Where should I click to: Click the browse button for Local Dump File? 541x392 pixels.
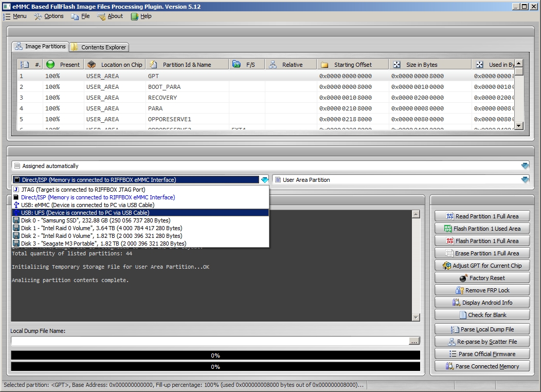point(414,340)
